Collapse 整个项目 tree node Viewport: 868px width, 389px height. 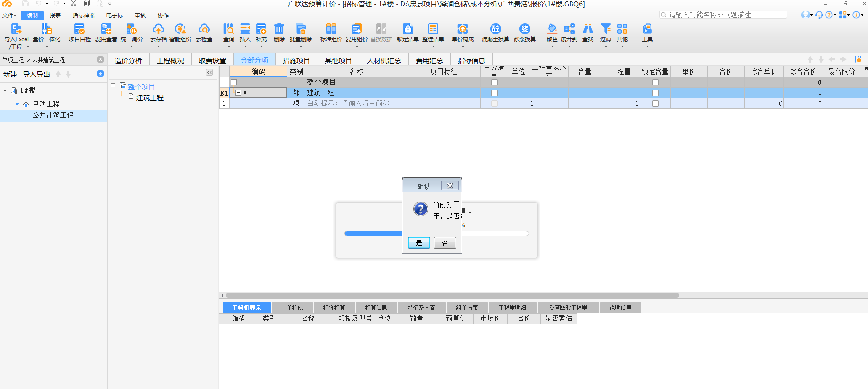tap(113, 85)
